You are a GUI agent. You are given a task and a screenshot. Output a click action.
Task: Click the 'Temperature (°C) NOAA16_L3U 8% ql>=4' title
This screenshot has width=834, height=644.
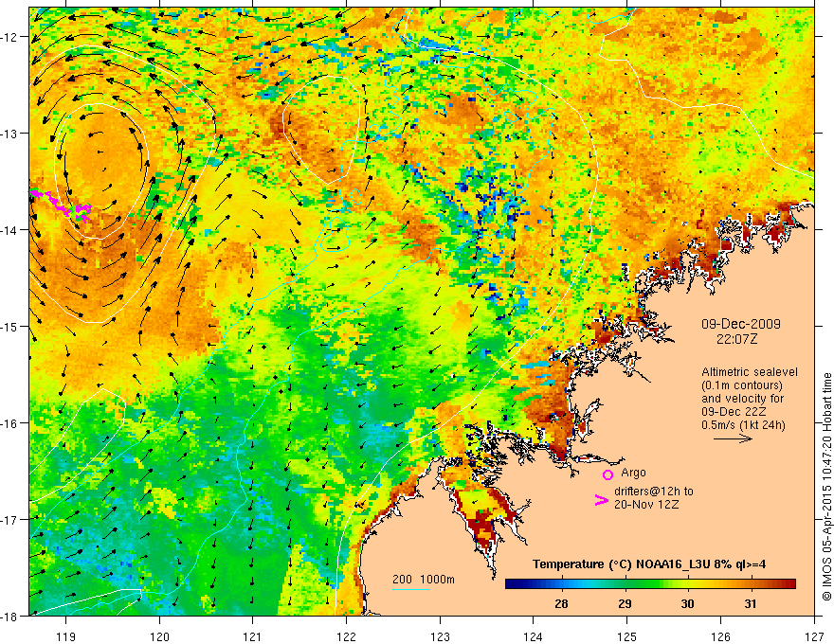pos(649,564)
